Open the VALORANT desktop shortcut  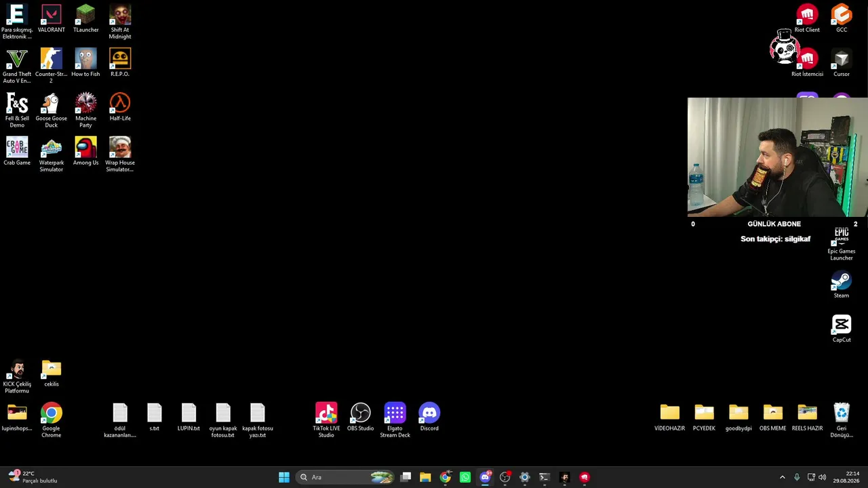click(x=52, y=19)
